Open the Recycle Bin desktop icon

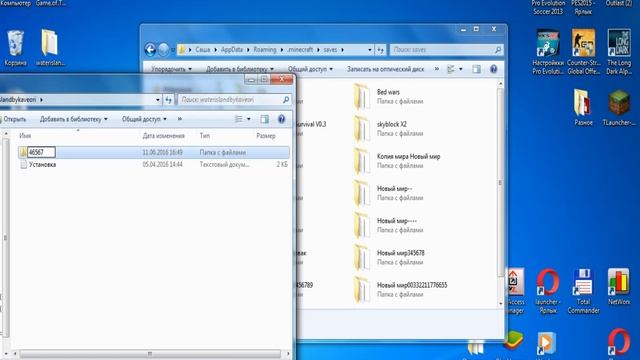pos(16,48)
